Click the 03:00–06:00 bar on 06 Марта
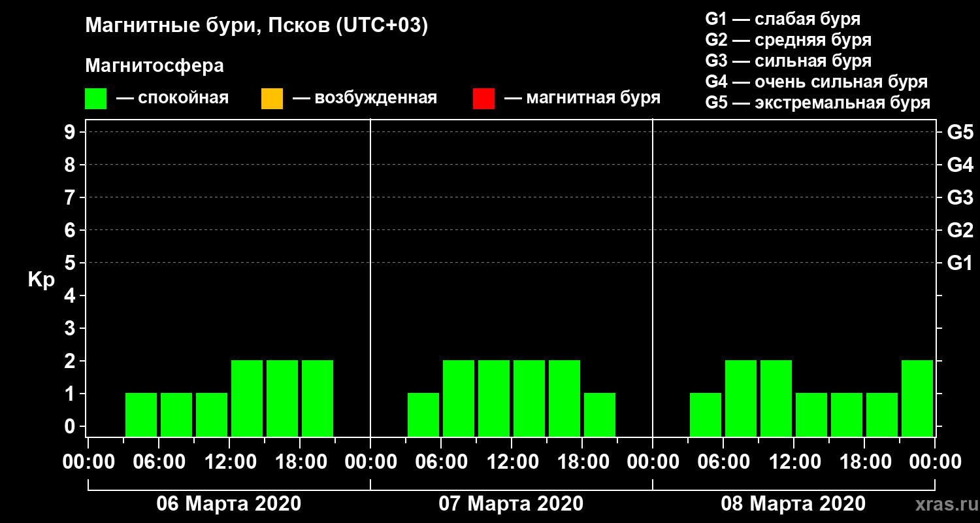 pyautogui.click(x=141, y=414)
